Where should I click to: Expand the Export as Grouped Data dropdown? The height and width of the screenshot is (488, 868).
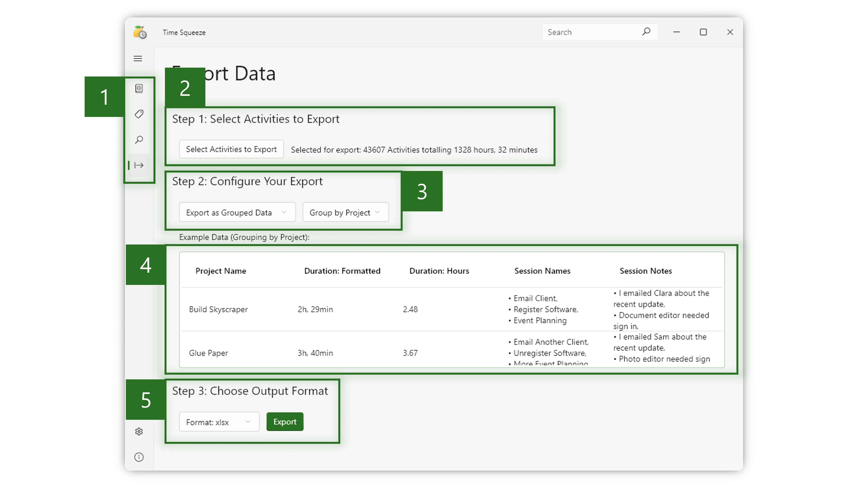(237, 212)
